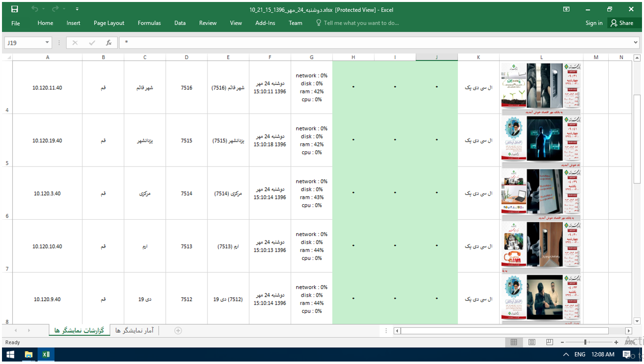This screenshot has width=644, height=364.
Task: Open the Team tab
Action: pyautogui.click(x=296, y=23)
